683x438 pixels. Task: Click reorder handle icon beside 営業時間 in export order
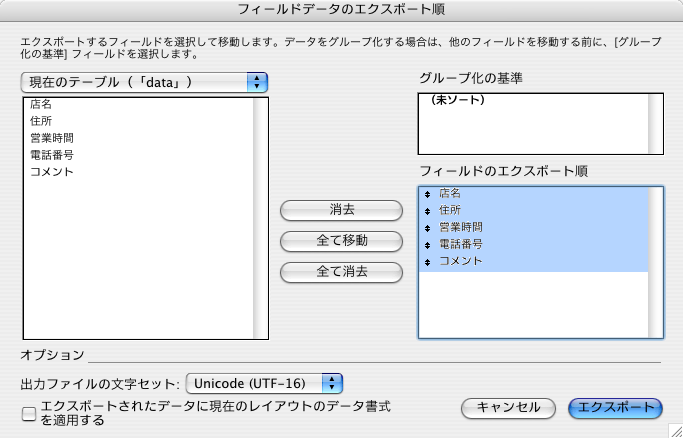427,228
